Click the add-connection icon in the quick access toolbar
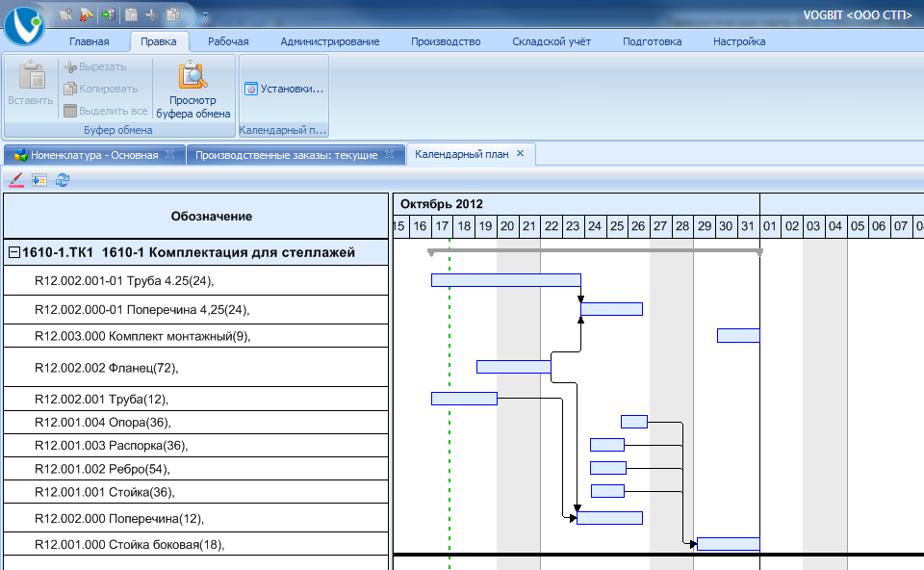Image resolution: width=924 pixels, height=570 pixels. click(x=65, y=14)
